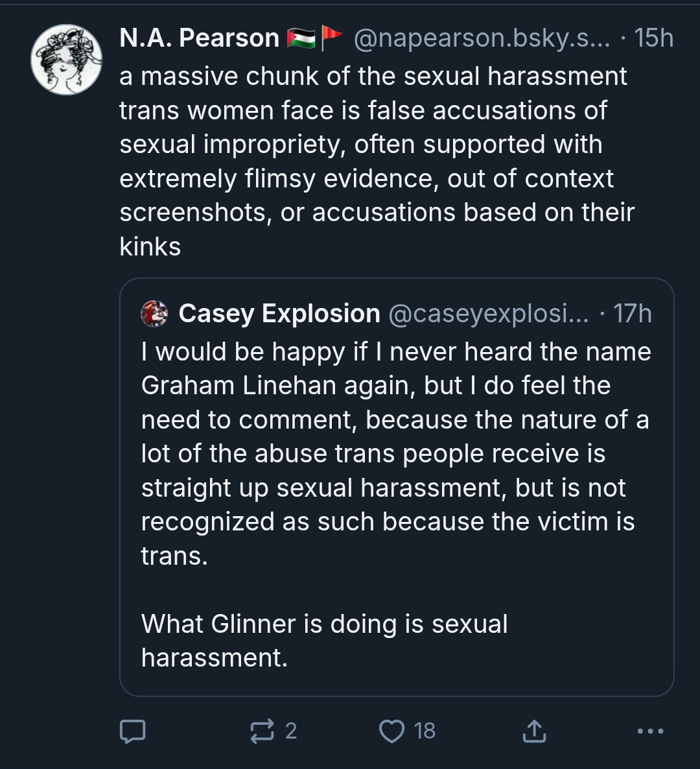Tap Casey Explosion's small avatar
Image resolution: width=700 pixels, height=769 pixels.
pyautogui.click(x=154, y=314)
